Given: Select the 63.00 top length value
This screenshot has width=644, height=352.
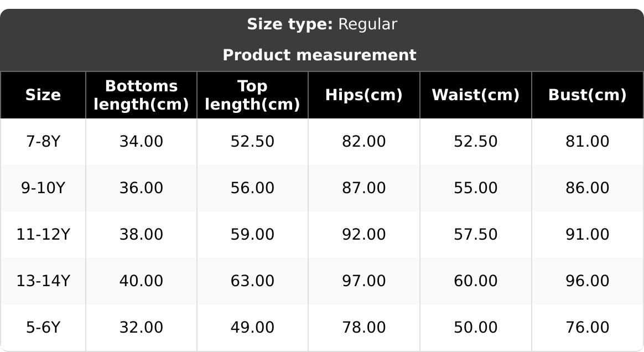Looking at the screenshot, I should pos(252,281).
